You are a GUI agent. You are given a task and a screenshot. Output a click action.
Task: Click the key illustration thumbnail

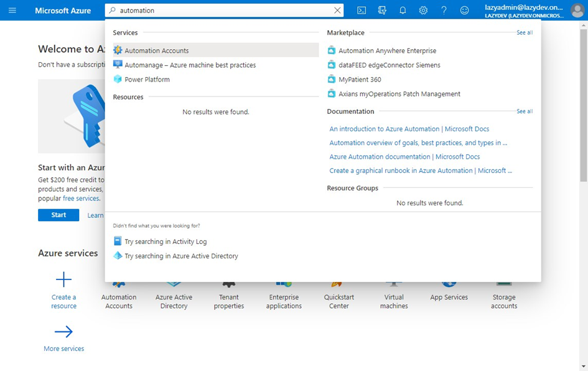(72, 116)
